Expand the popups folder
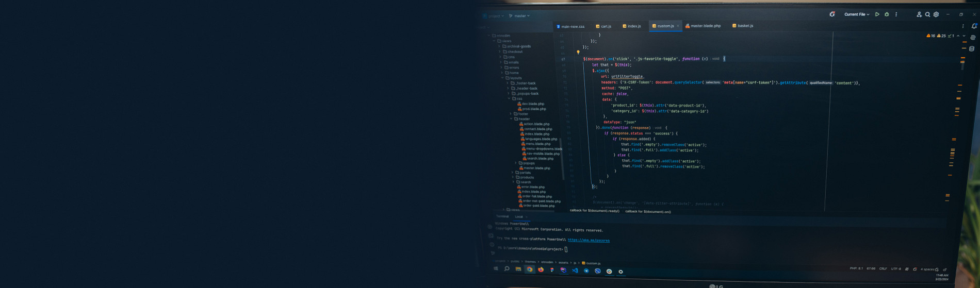 pos(515,163)
